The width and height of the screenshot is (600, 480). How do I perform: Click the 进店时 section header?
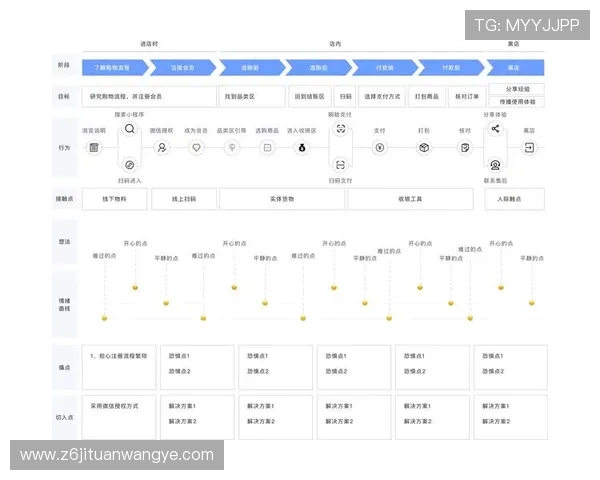click(149, 44)
